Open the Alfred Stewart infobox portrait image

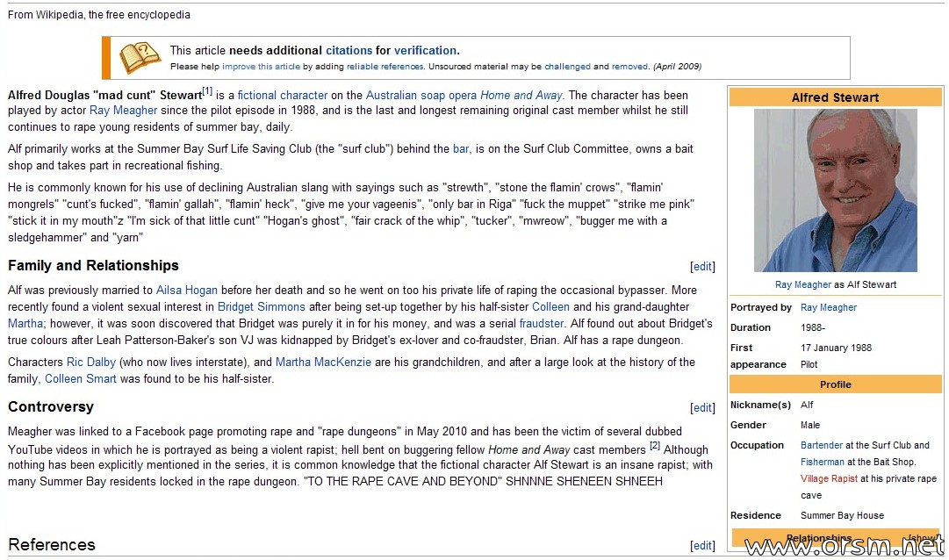click(835, 190)
